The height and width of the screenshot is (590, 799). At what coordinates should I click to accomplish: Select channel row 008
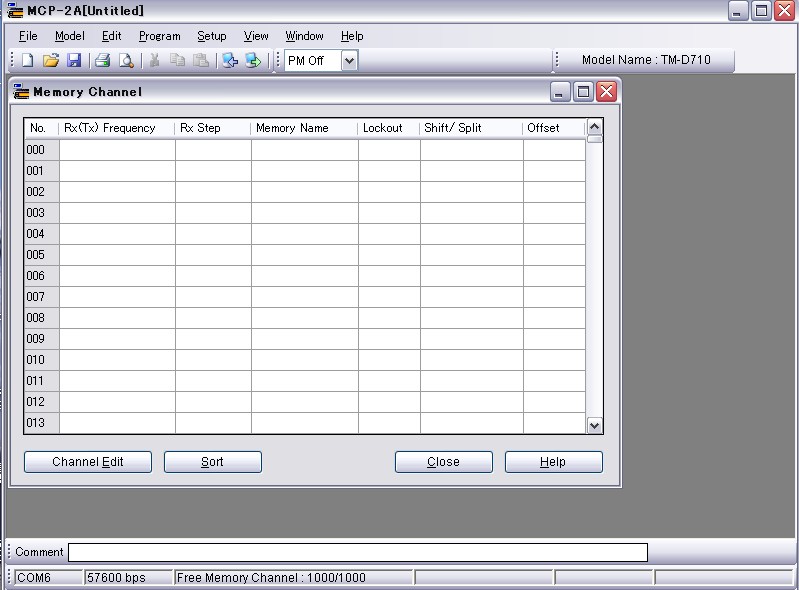coord(305,318)
